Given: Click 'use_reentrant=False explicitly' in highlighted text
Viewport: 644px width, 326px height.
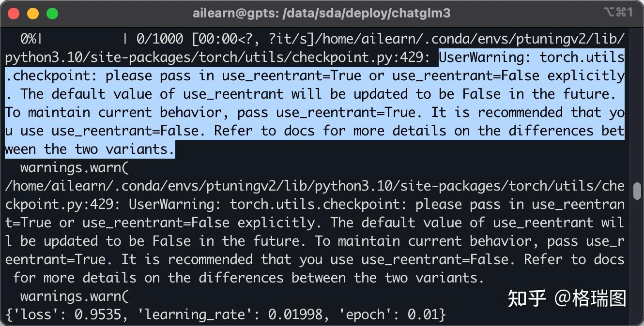Looking at the screenshot, I should pos(508,75).
